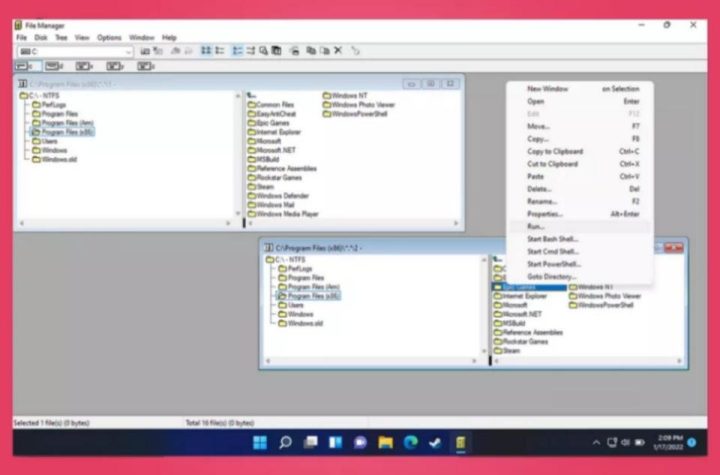Select Windows.old folder in lower tree
This screenshot has width=720, height=475.
(304, 323)
